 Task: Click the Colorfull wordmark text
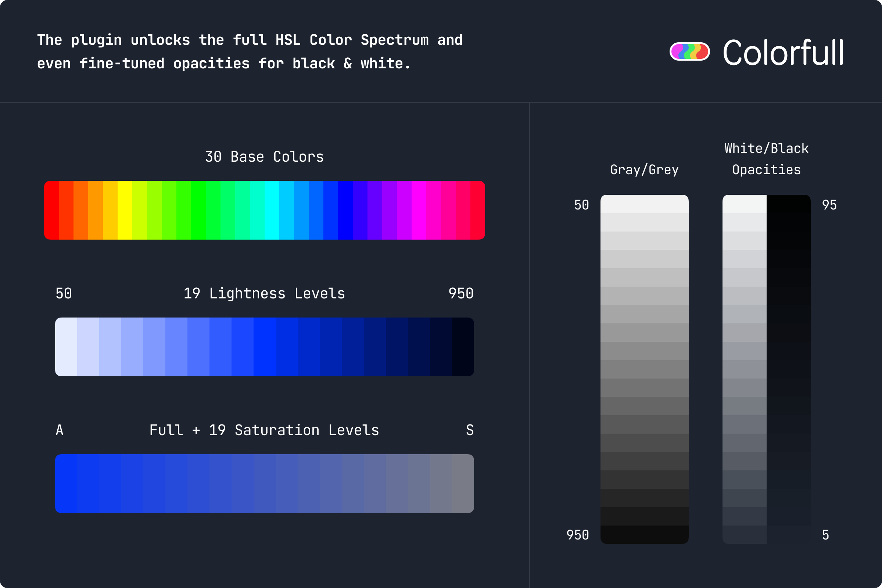coord(783,53)
